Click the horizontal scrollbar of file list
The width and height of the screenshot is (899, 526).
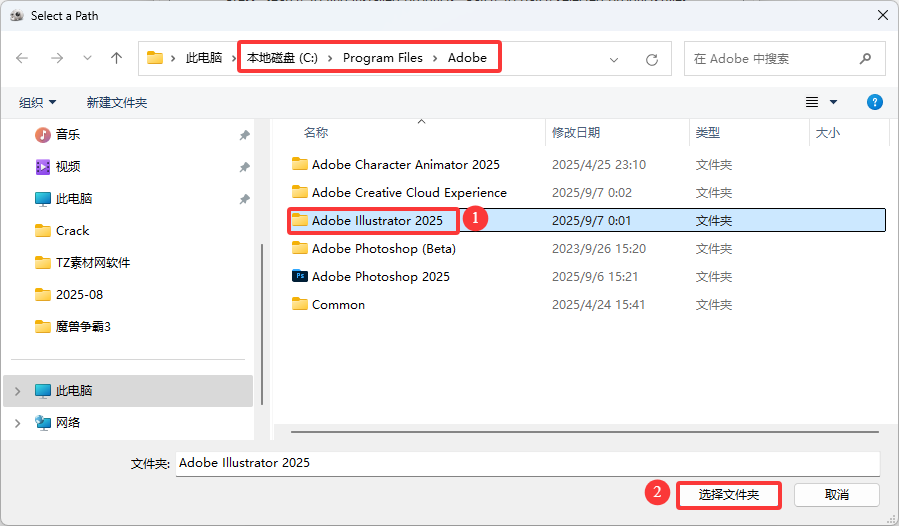[585, 432]
